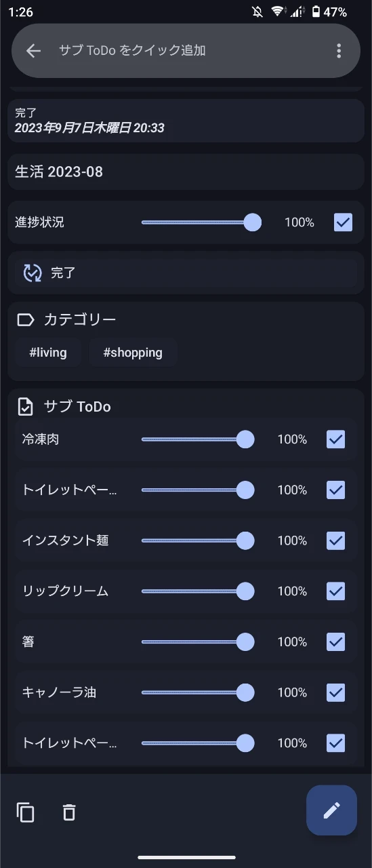Screen dimensions: 372x868
Task: Tap the recurring 完了 sync icon
Action: point(33,273)
